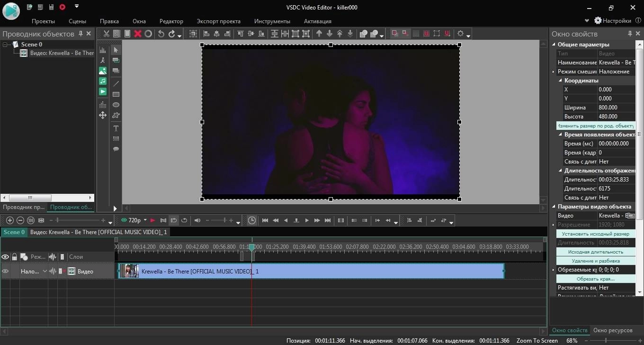Click the 100 percent timeline zoom icon
The width and height of the screenshot is (644, 345).
pyautogui.click(x=31, y=220)
